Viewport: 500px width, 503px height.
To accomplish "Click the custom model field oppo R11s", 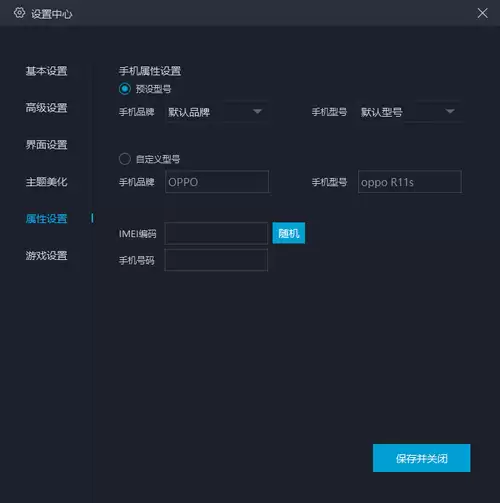I will (x=410, y=182).
